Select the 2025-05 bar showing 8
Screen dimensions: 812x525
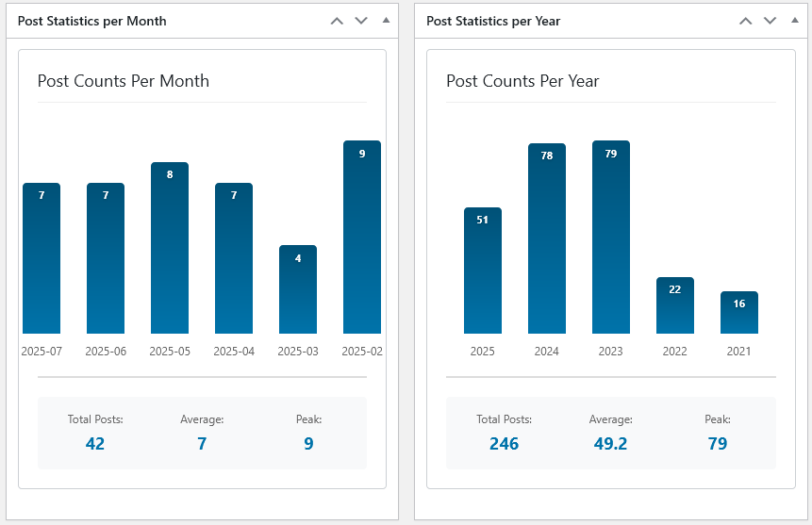tap(170, 248)
